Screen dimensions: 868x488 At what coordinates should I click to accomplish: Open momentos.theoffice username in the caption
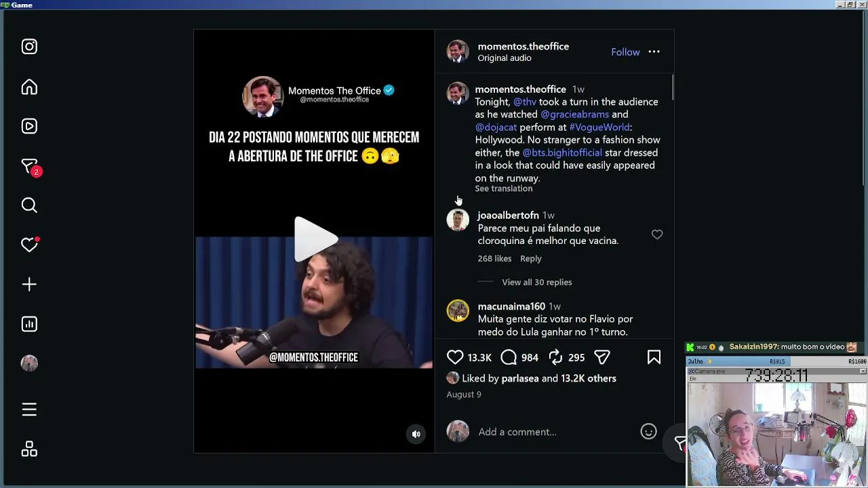click(x=520, y=89)
